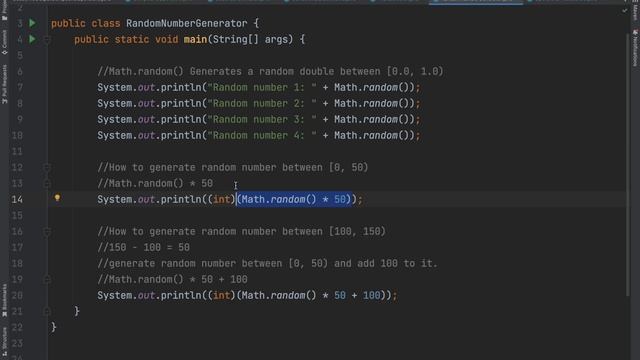Click line number 14 in gutter

coord(17,200)
